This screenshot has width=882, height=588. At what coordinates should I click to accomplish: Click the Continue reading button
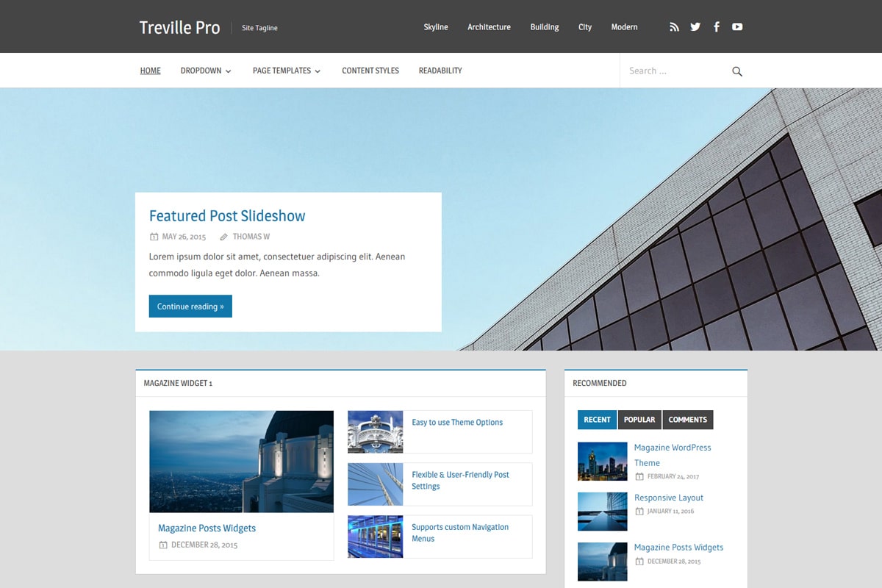[190, 306]
